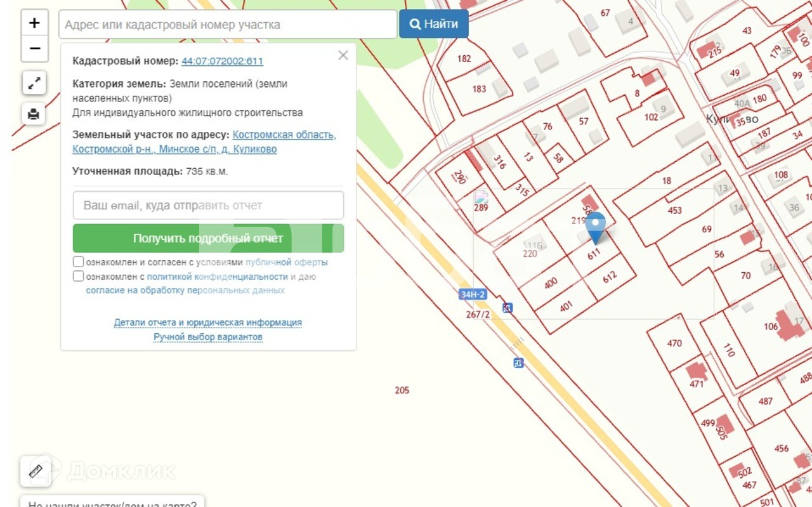Select parcel 456 on the map
Image resolution: width=812 pixels, height=507 pixels.
click(782, 449)
